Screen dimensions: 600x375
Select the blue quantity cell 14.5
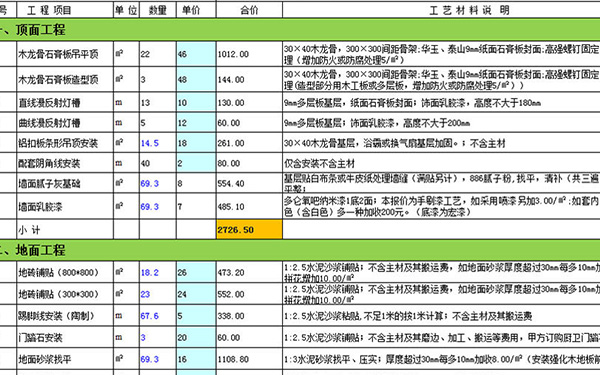coord(158,143)
